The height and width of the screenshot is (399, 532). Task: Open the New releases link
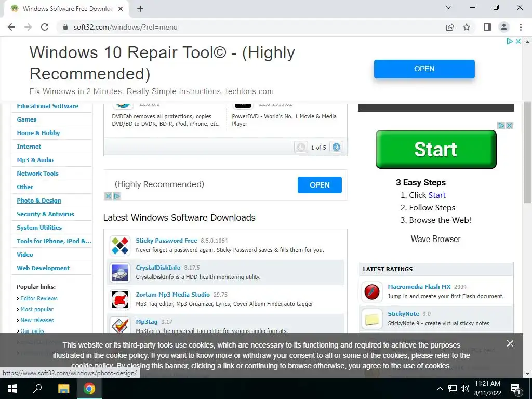37,320
